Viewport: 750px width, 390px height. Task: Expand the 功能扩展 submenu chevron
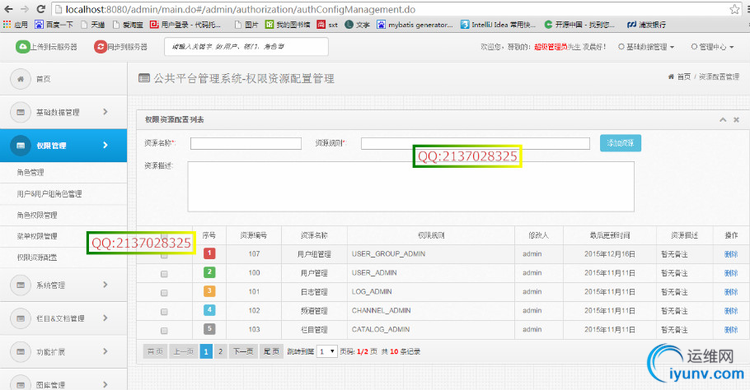(105, 351)
